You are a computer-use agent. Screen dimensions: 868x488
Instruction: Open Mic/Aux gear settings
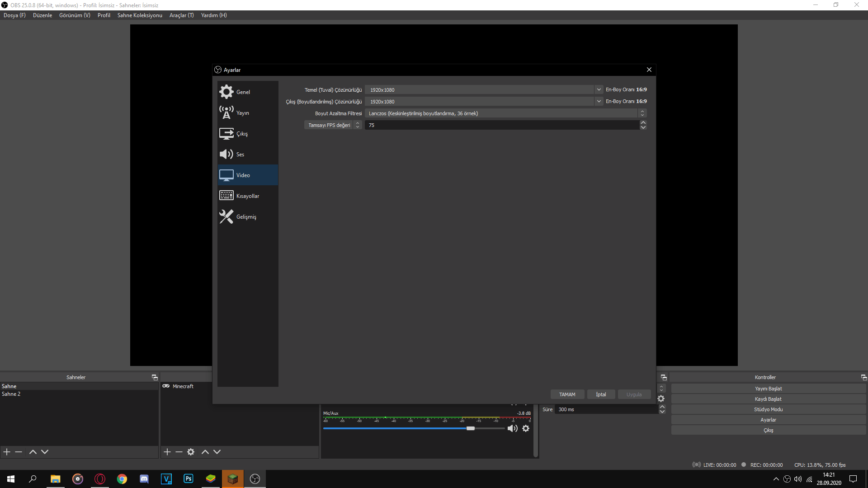pos(526,428)
